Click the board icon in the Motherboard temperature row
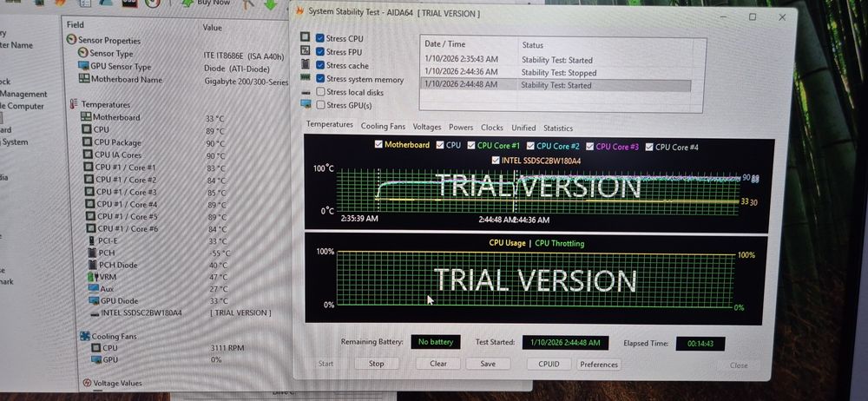868x401 pixels. point(86,116)
